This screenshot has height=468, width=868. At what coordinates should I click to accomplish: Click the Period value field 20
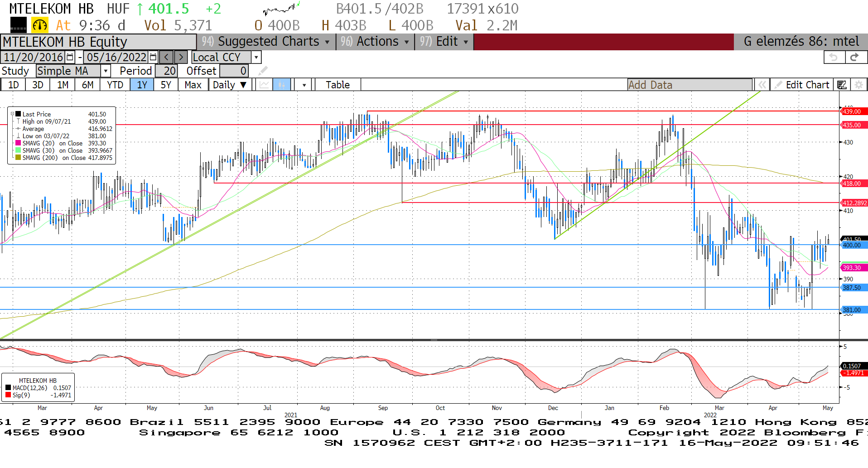point(166,71)
